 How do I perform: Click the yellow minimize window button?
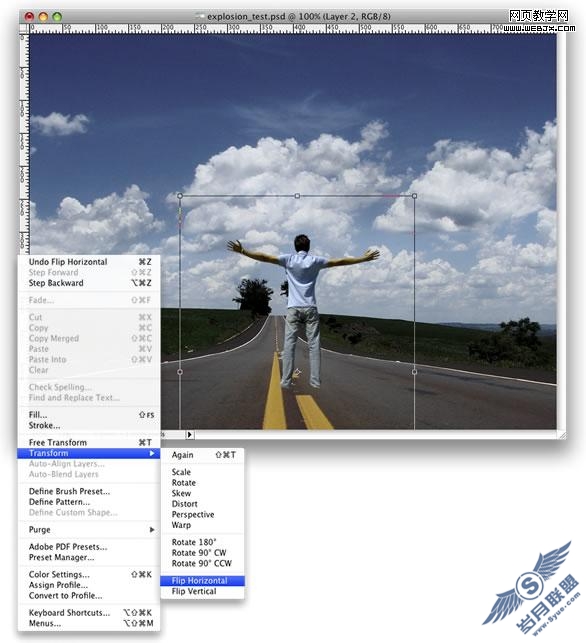(43, 16)
